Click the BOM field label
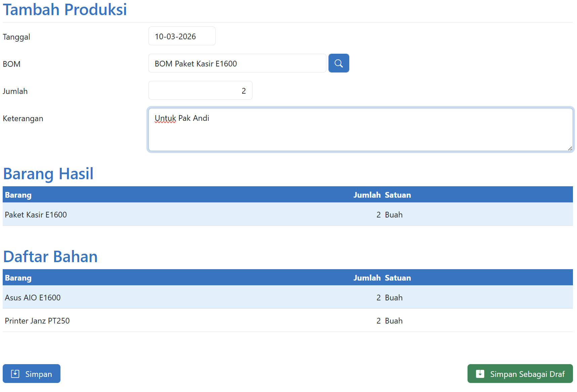This screenshot has height=392, width=577. (x=12, y=64)
